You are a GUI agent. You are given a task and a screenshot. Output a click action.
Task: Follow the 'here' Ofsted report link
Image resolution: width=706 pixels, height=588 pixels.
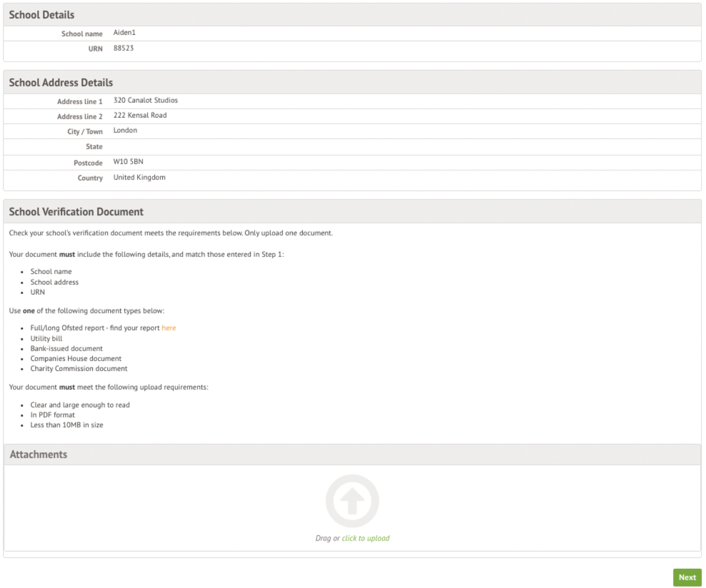click(x=168, y=328)
